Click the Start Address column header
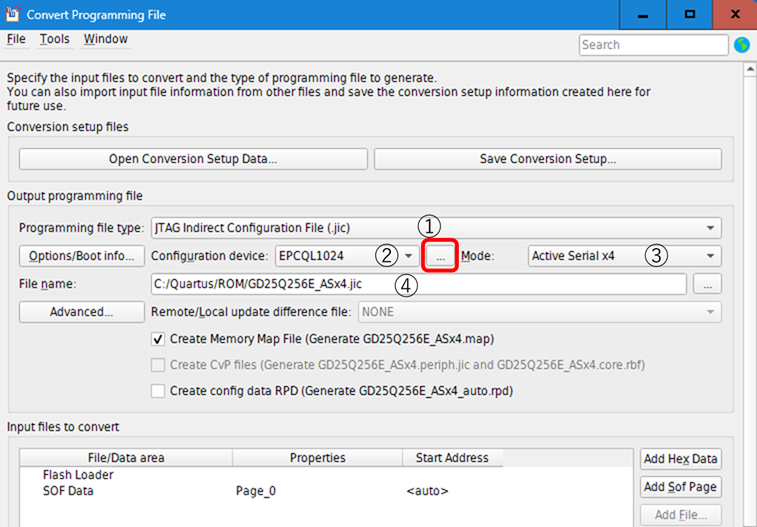 [452, 458]
